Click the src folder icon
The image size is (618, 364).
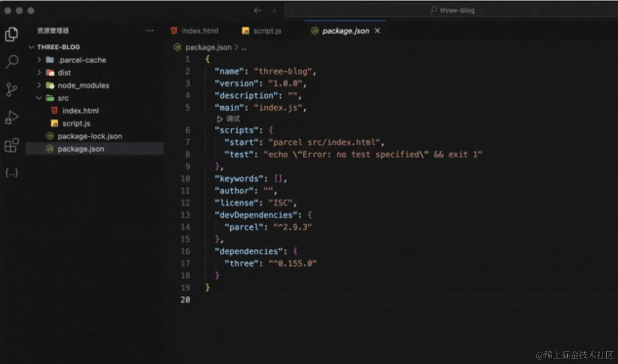click(49, 98)
